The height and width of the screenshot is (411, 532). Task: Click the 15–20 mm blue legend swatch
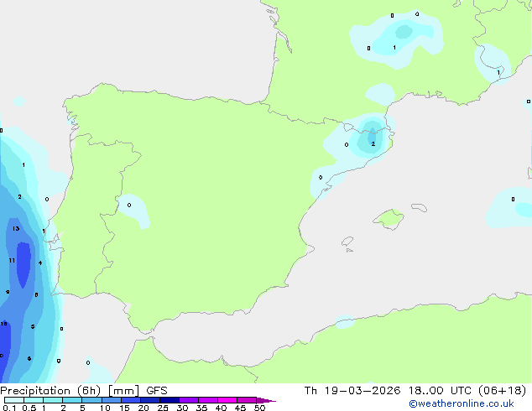coord(131,400)
